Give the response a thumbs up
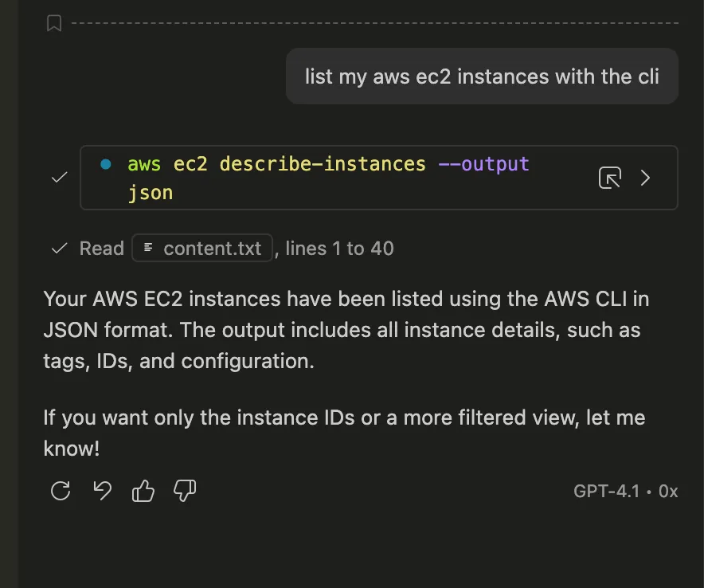704x588 pixels. [143, 491]
